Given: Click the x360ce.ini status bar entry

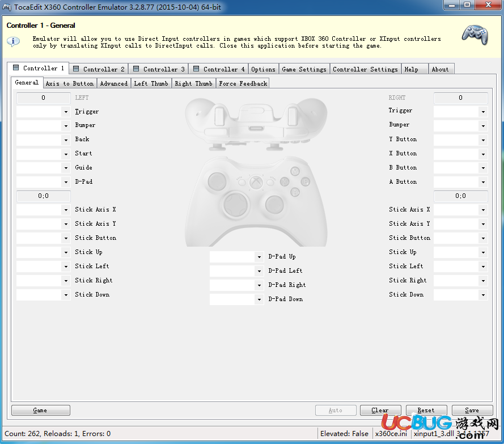Looking at the screenshot, I should coord(391,434).
